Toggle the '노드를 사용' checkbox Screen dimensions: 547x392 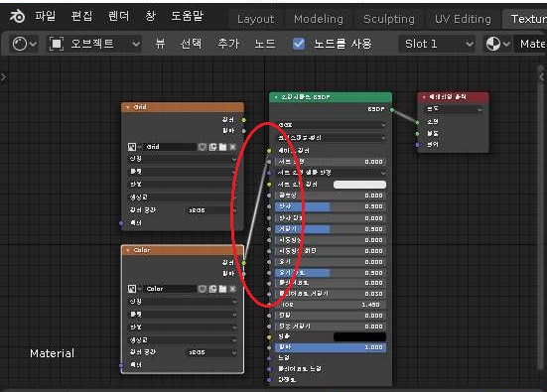tap(299, 44)
